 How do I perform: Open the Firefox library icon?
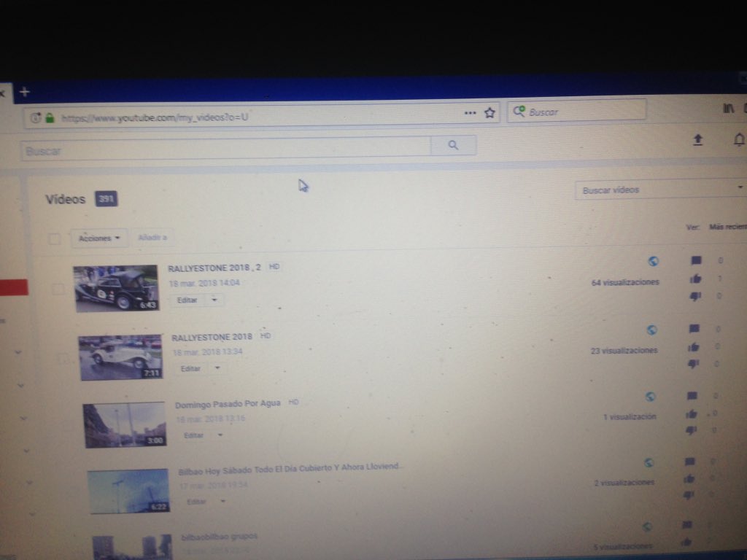tap(729, 108)
